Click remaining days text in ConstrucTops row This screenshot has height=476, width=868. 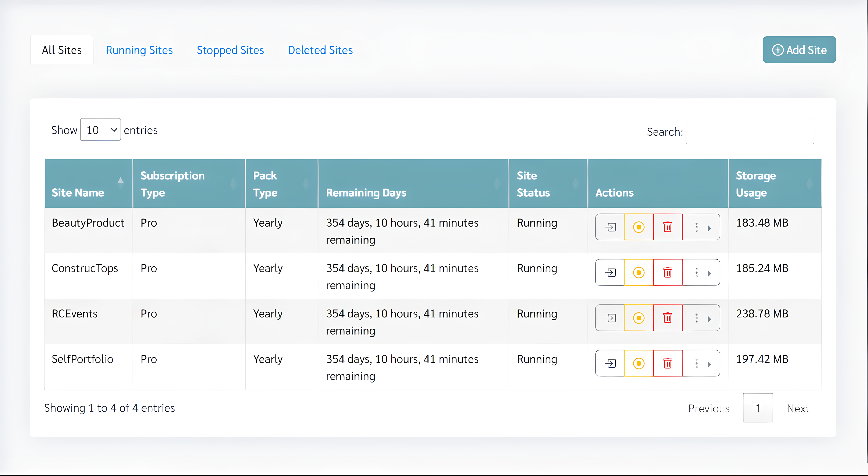click(402, 277)
